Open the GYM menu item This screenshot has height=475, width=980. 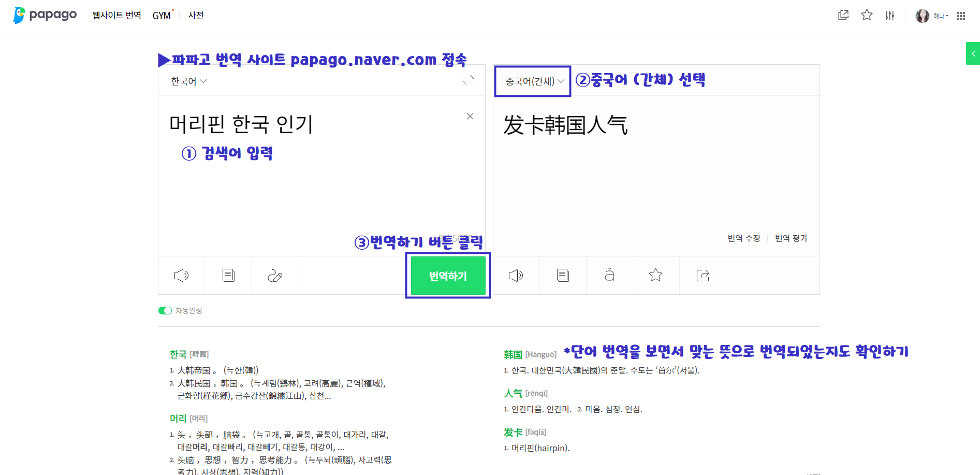[x=162, y=16]
